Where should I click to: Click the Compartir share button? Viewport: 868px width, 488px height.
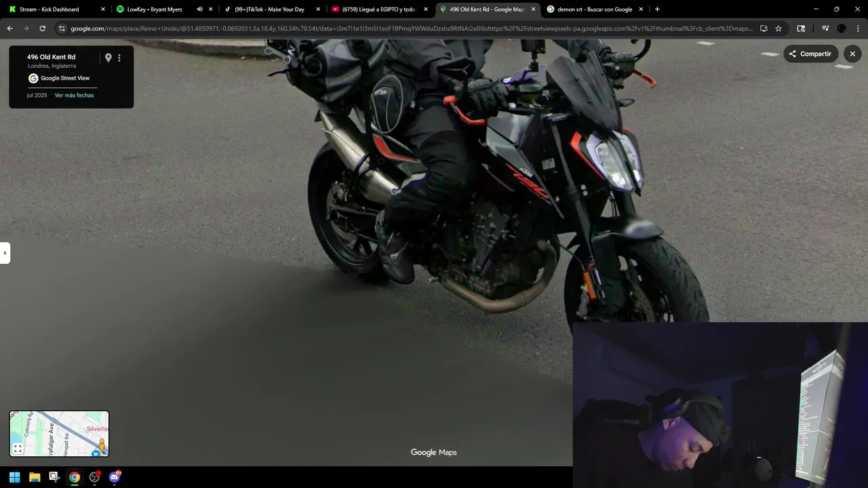point(810,54)
